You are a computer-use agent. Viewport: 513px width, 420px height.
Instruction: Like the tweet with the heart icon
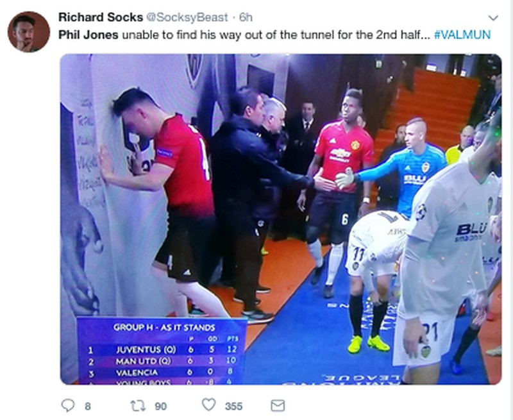pyautogui.click(x=209, y=405)
